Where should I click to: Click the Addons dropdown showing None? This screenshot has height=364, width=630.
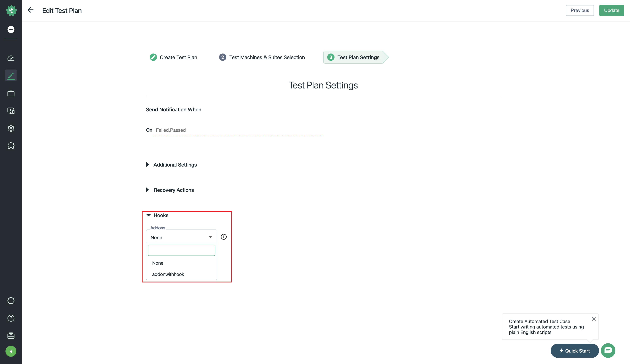(x=181, y=237)
